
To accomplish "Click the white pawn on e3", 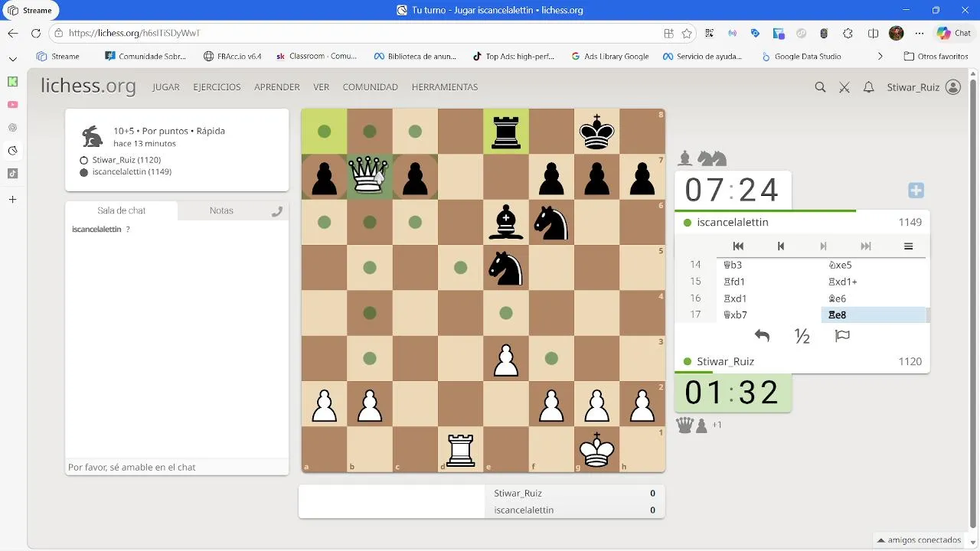I will point(506,359).
